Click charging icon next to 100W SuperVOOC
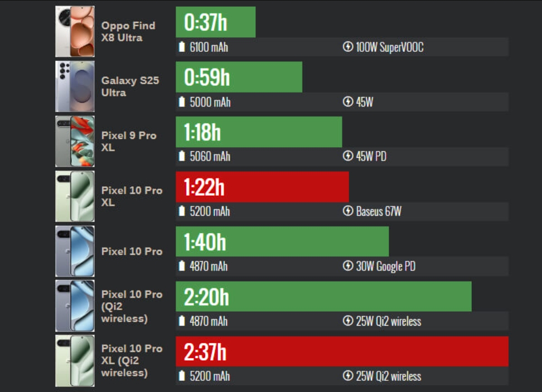 pos(348,47)
